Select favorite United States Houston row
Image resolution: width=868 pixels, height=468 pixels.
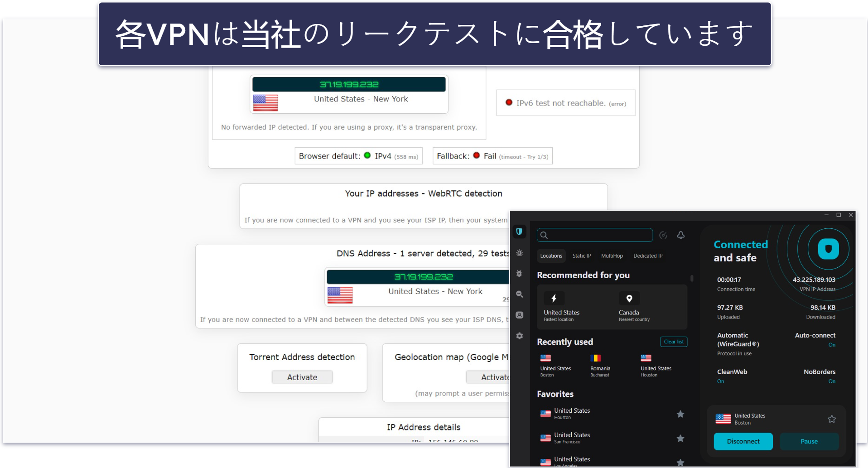pos(612,414)
